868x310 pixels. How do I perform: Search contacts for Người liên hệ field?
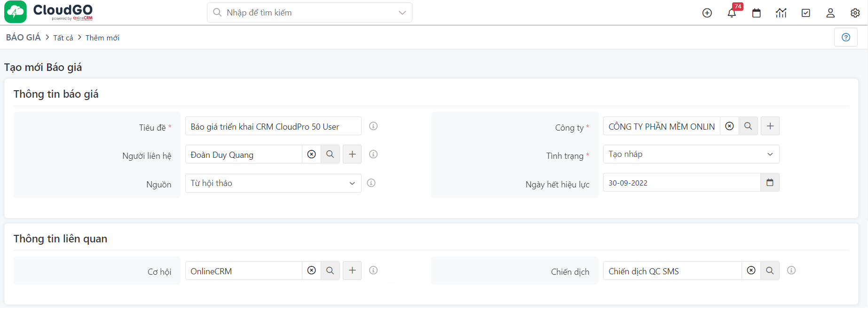click(330, 154)
